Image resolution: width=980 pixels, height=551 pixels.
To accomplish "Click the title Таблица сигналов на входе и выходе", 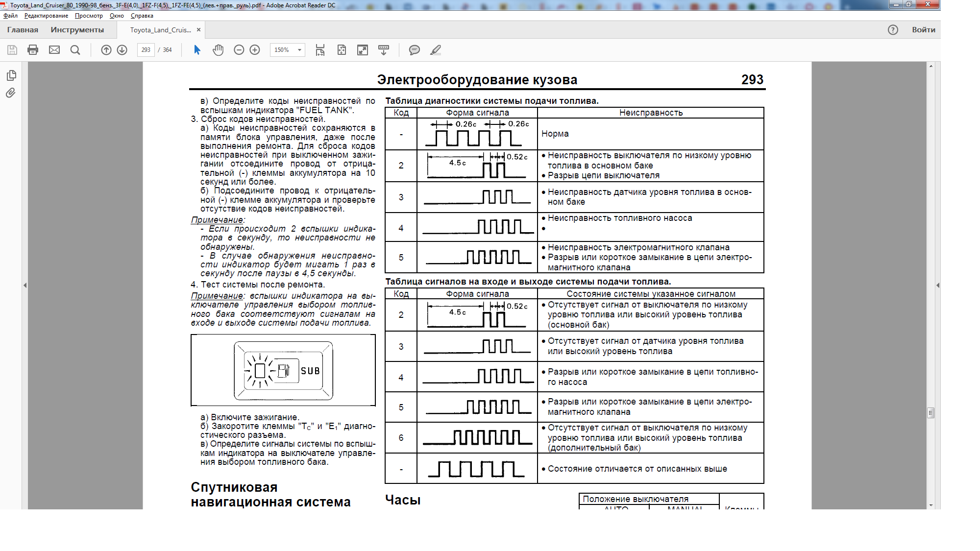I will click(528, 282).
